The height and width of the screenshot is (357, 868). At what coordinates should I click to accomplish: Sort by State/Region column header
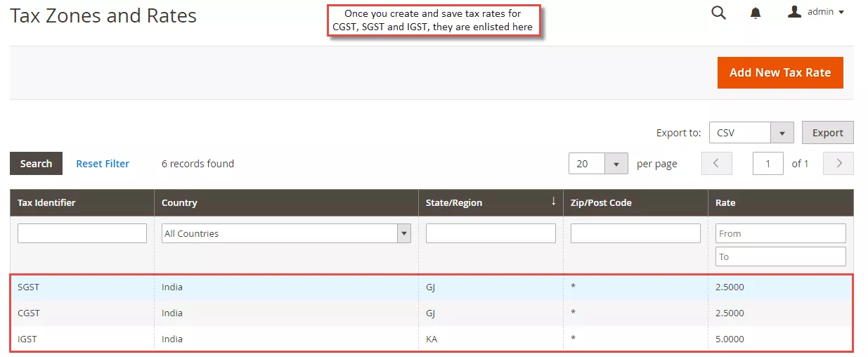pyautogui.click(x=454, y=203)
